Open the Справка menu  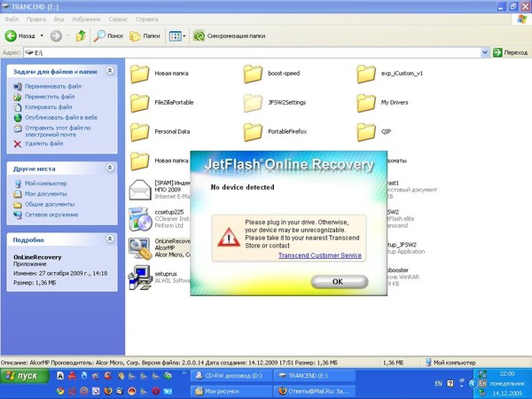(147, 20)
